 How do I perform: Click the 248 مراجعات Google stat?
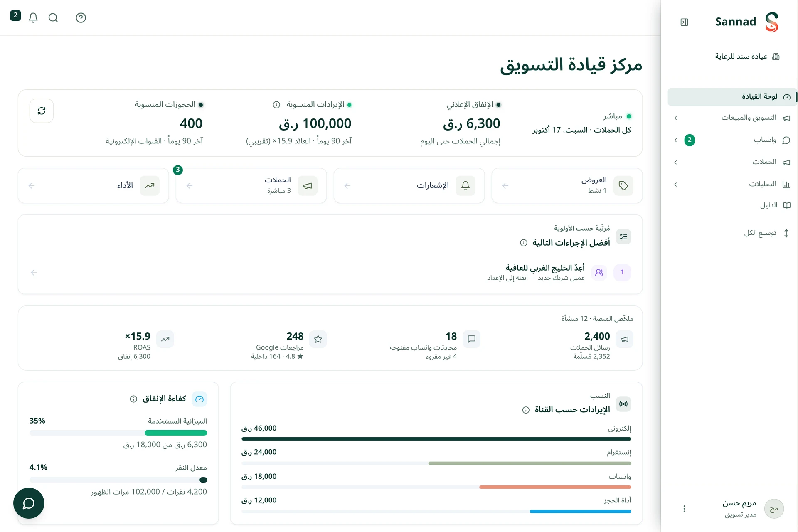(288, 345)
